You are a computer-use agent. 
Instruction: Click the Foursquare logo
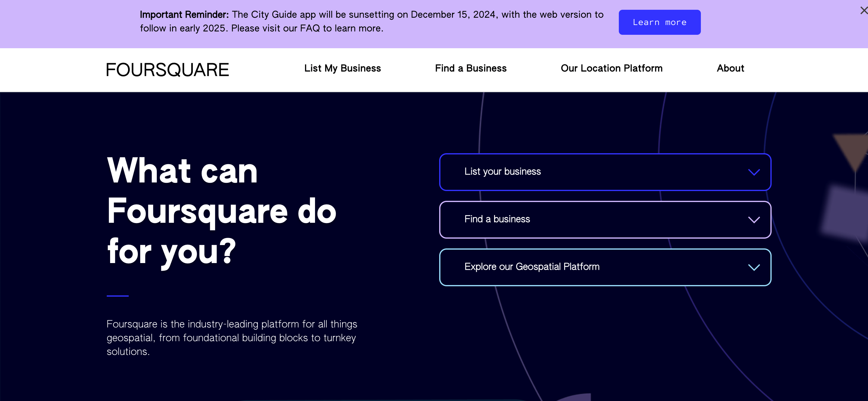167,70
